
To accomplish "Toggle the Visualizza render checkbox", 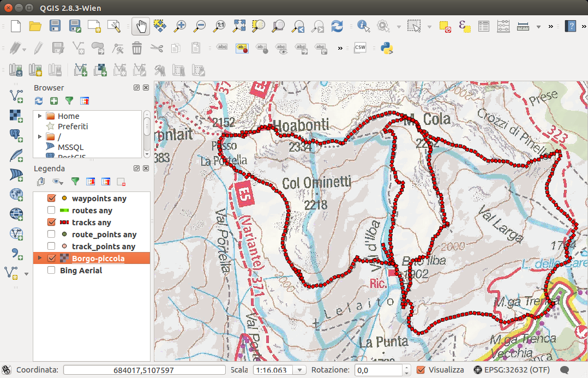I will click(421, 370).
